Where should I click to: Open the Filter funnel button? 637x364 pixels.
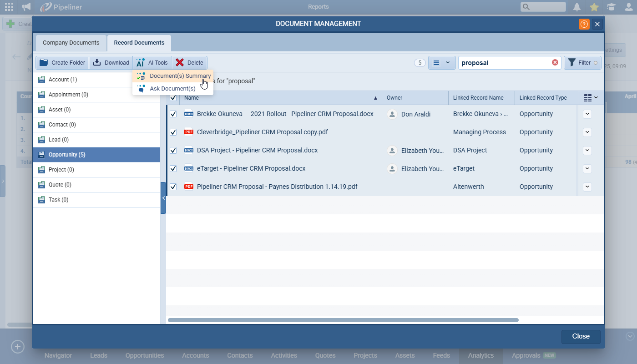click(x=582, y=63)
